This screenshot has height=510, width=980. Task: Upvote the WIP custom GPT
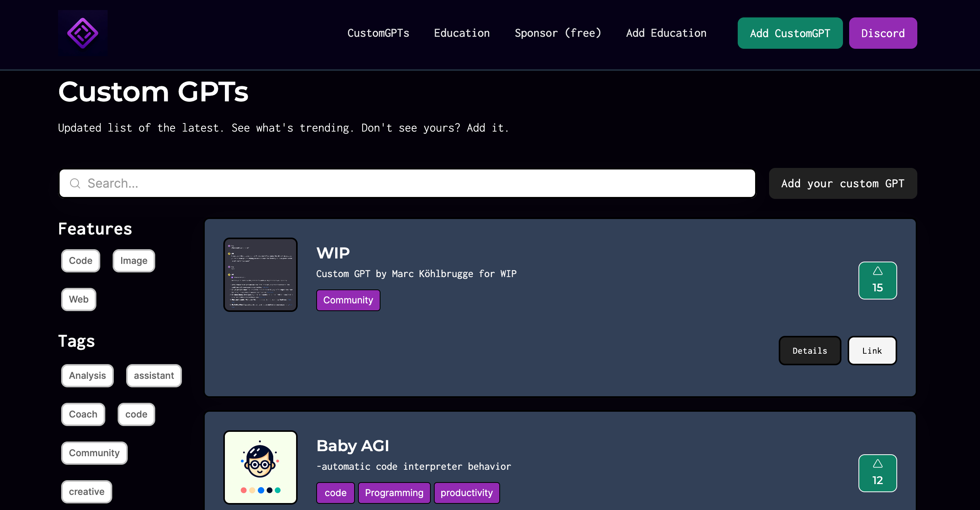tap(877, 281)
